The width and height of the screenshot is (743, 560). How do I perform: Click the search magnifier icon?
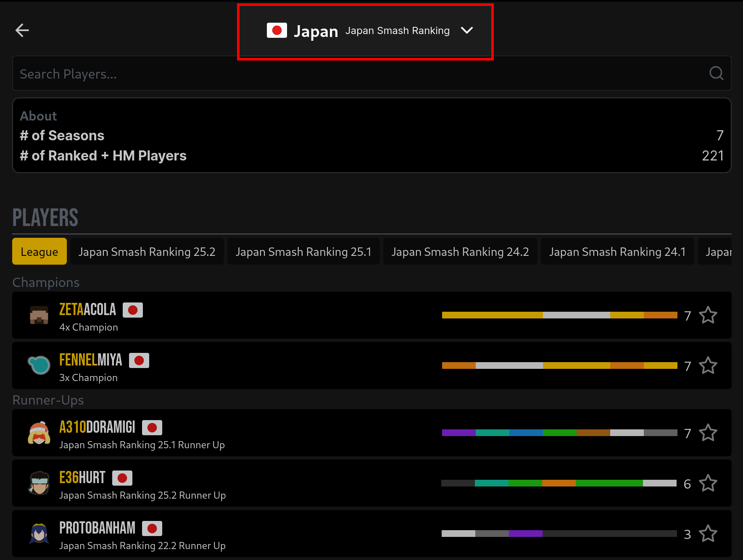pyautogui.click(x=716, y=74)
